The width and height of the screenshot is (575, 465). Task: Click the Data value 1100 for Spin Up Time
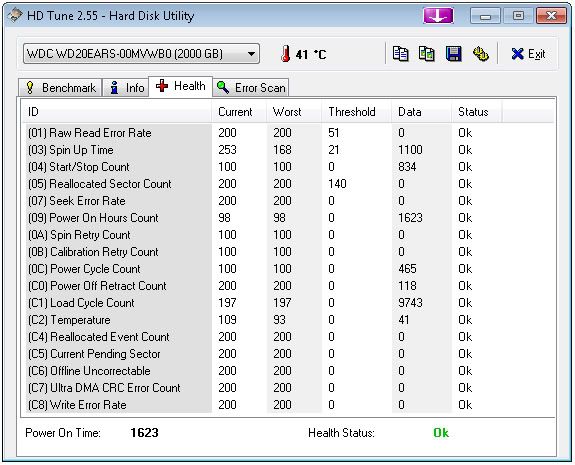coord(410,150)
